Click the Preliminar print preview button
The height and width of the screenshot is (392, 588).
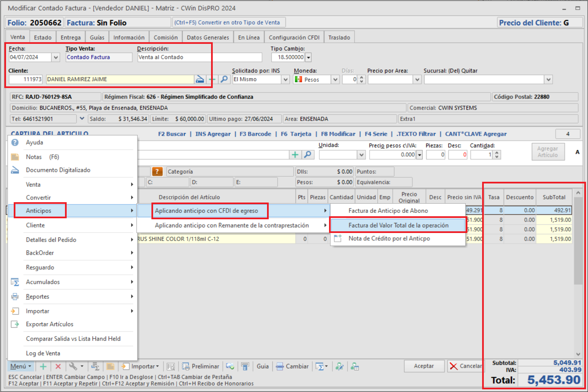pyautogui.click(x=200, y=366)
